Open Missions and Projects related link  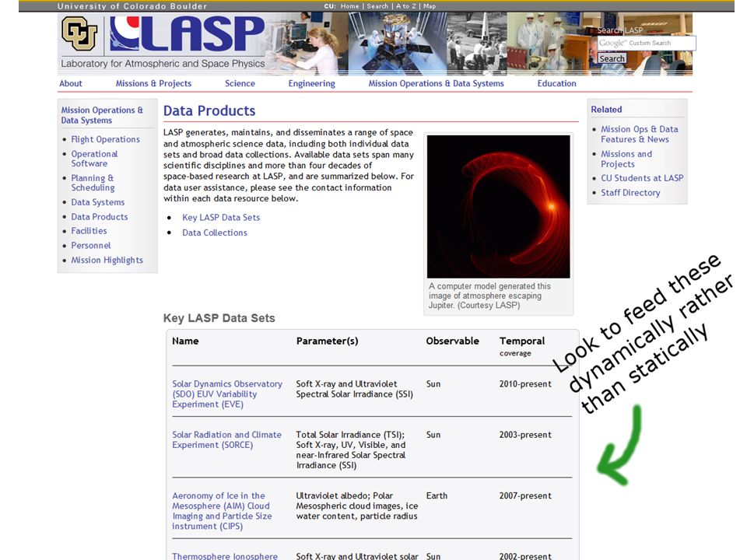click(x=626, y=159)
